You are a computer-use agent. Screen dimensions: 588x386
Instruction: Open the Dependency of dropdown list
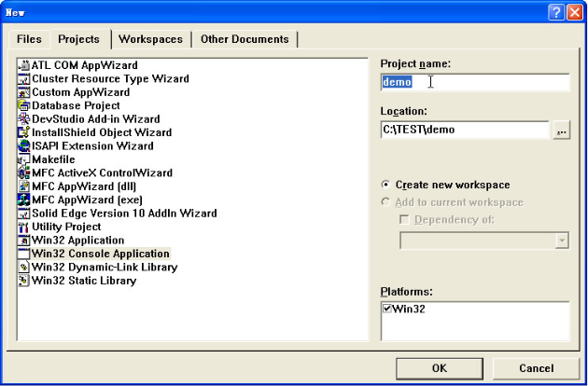561,241
